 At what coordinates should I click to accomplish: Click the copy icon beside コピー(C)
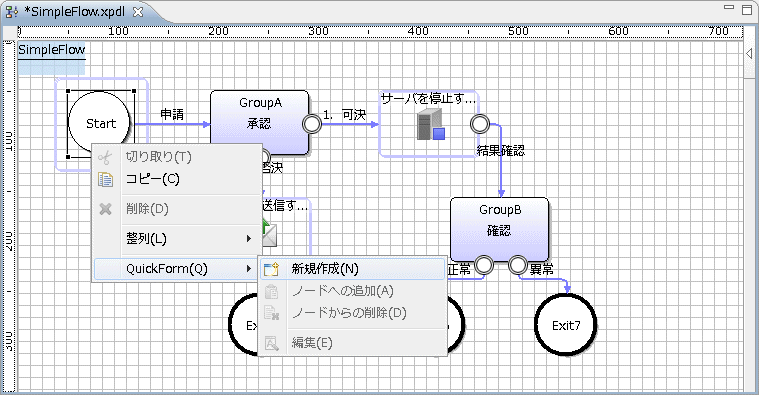tap(105, 180)
